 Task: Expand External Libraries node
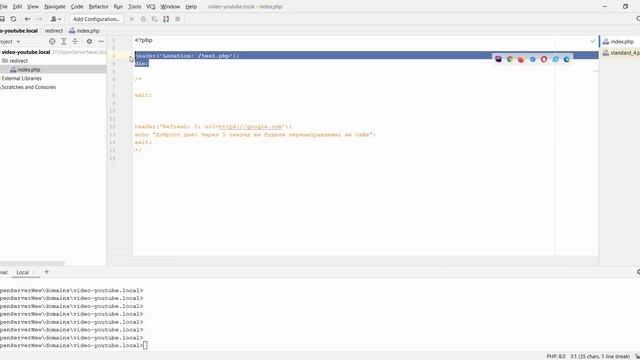21,78
